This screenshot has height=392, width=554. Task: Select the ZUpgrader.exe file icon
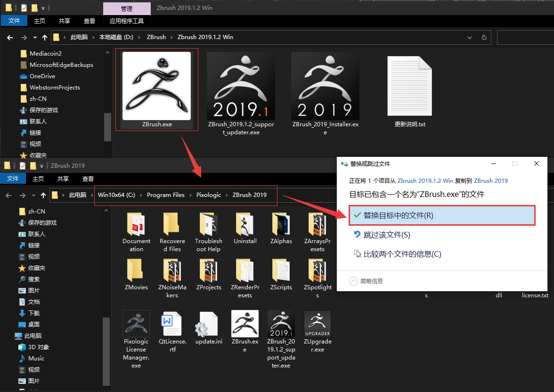tap(317, 324)
